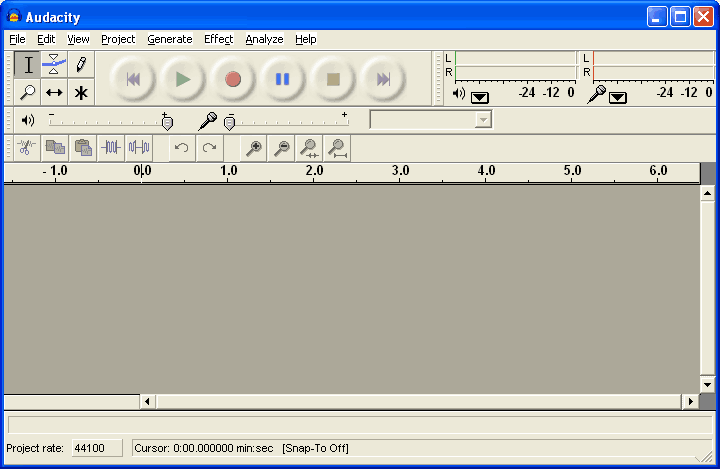The image size is (720, 469).
Task: Open the Generate menu
Action: [169, 40]
